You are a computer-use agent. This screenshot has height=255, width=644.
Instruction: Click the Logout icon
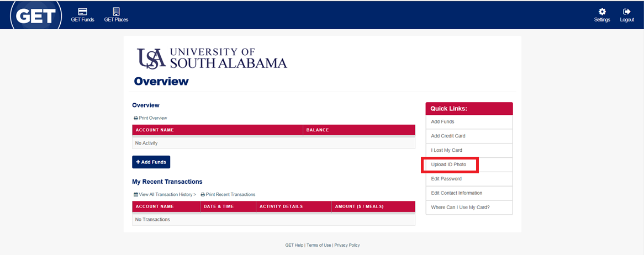(x=627, y=15)
